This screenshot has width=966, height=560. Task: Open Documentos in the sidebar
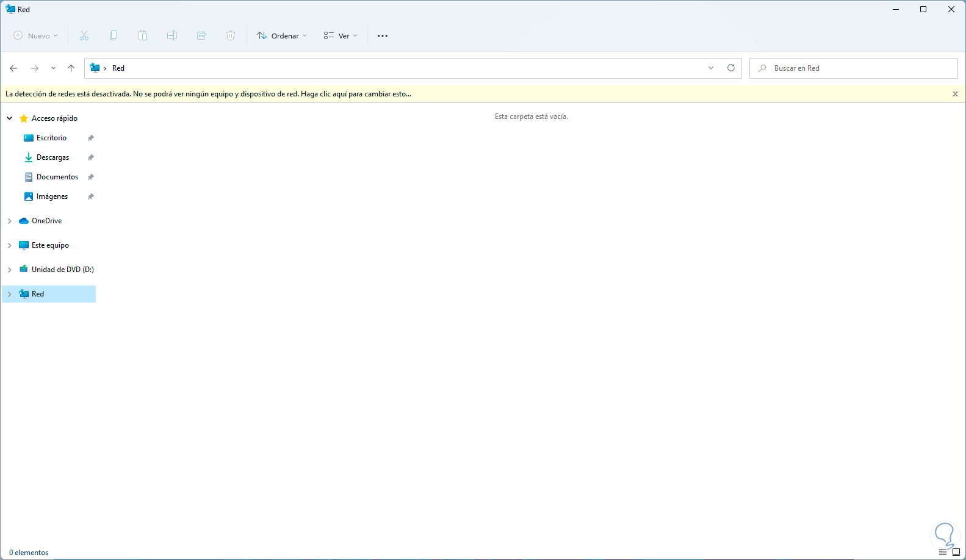57,177
